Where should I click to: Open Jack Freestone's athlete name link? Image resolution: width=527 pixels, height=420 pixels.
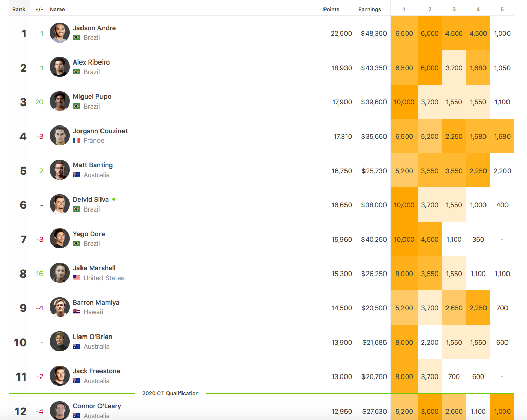point(96,371)
